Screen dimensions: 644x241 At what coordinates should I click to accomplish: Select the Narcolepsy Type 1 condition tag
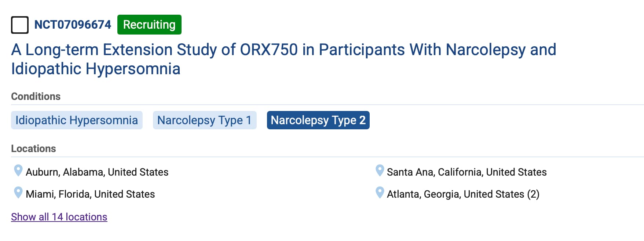pos(204,120)
